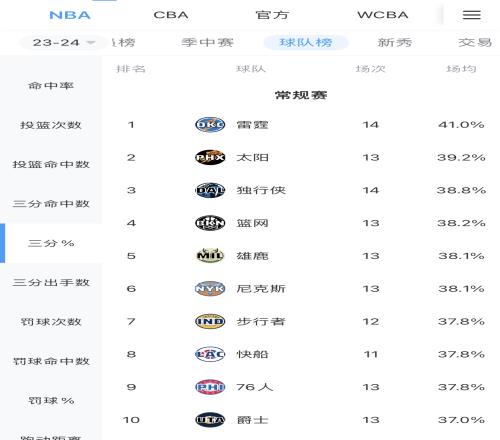Tap the Nets BKN team logo

coord(210,223)
